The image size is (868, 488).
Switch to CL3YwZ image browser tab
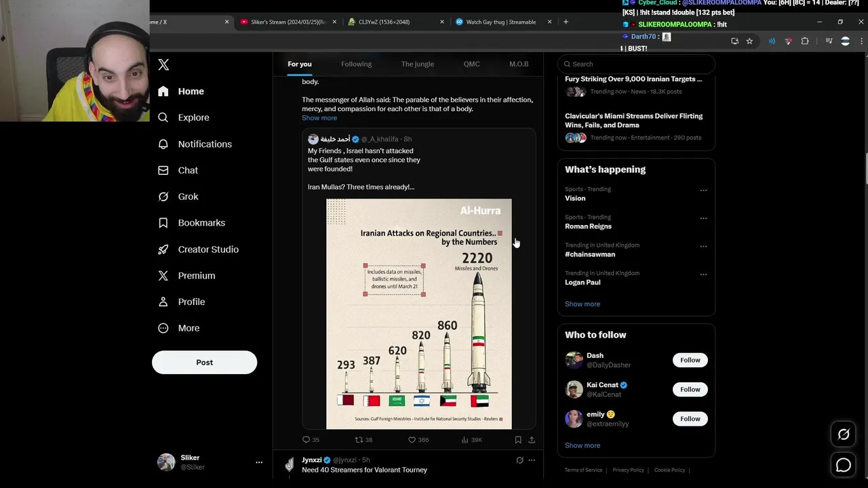point(396,22)
